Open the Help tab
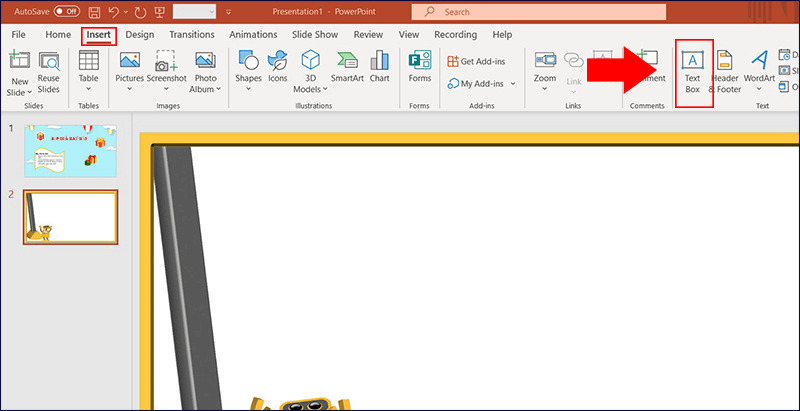 [502, 35]
